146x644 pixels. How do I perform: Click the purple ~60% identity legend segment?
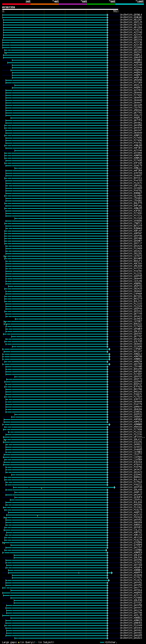73,4
